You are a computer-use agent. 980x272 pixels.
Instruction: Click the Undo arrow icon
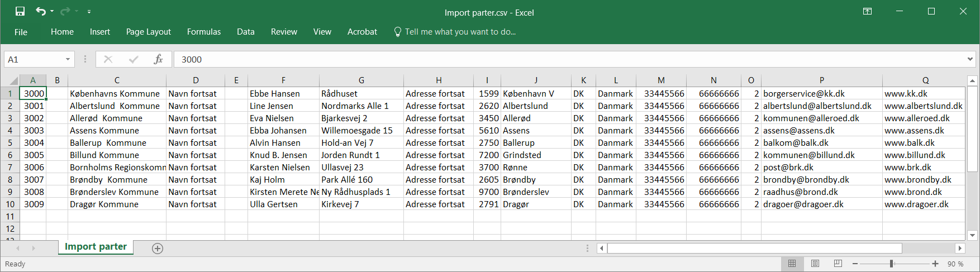pos(40,11)
